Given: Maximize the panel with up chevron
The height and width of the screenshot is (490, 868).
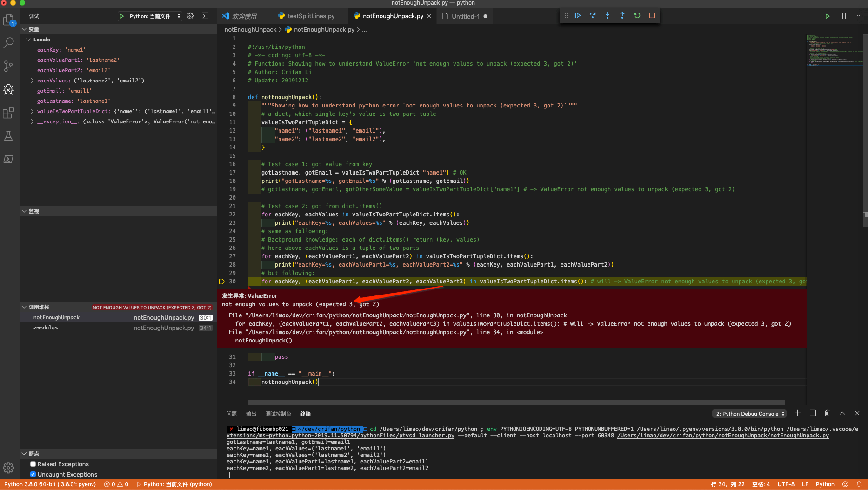Looking at the screenshot, I should tap(842, 413).
